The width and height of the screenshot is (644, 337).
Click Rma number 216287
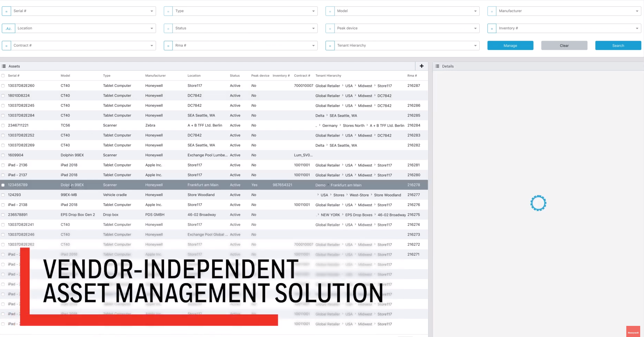coord(414,86)
